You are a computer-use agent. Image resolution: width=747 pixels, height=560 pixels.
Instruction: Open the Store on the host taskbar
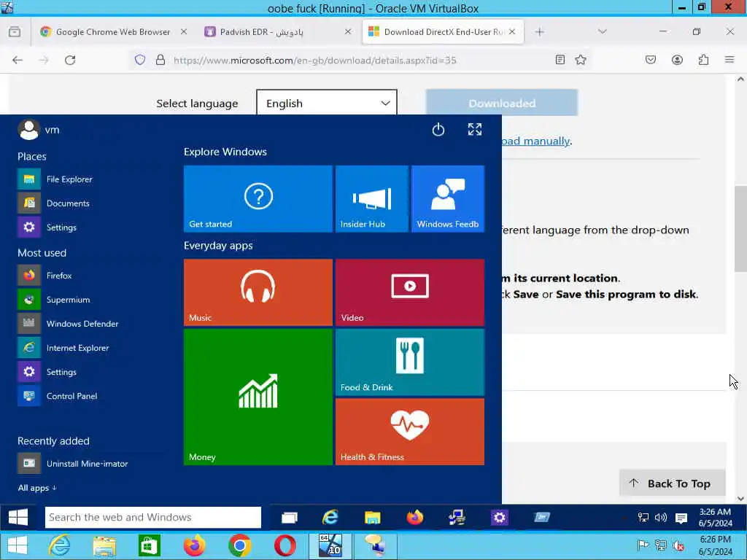[149, 545]
